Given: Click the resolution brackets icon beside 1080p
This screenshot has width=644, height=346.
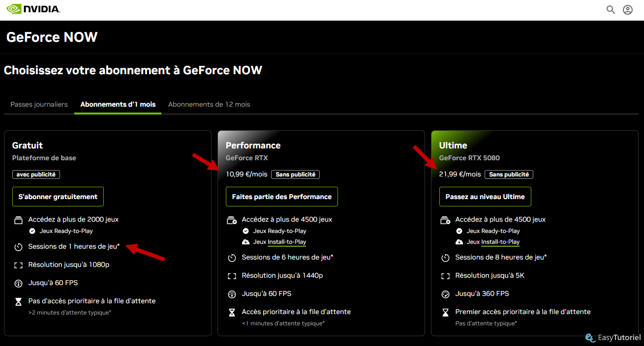Looking at the screenshot, I should (x=18, y=265).
